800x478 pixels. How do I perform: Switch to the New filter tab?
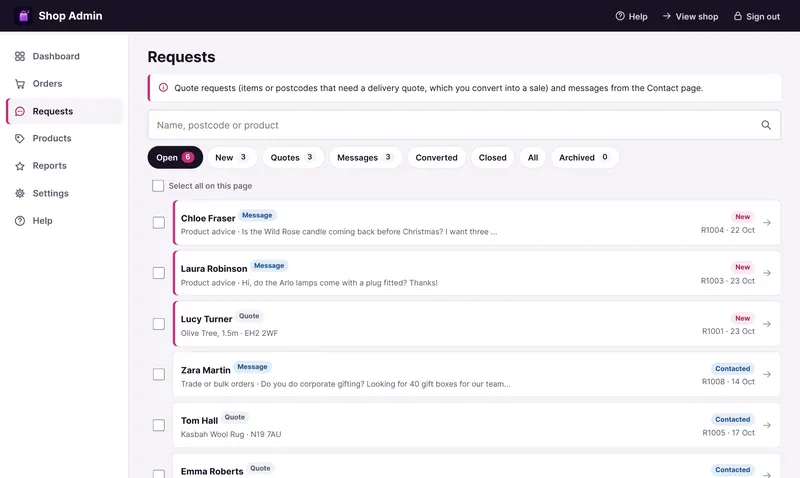coord(231,157)
